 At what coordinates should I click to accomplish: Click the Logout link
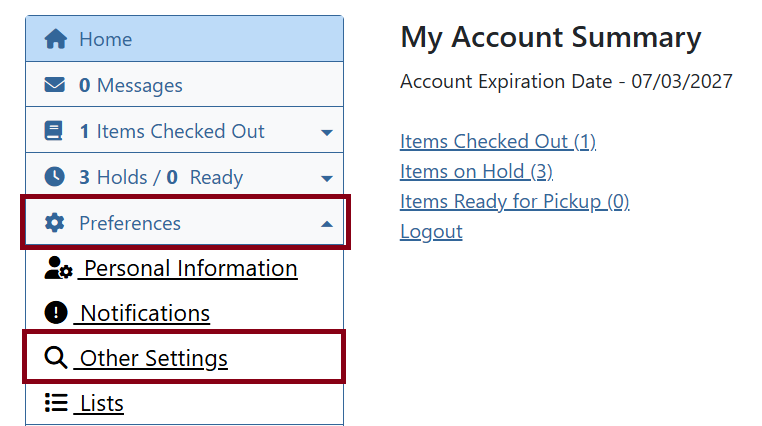pyautogui.click(x=431, y=231)
